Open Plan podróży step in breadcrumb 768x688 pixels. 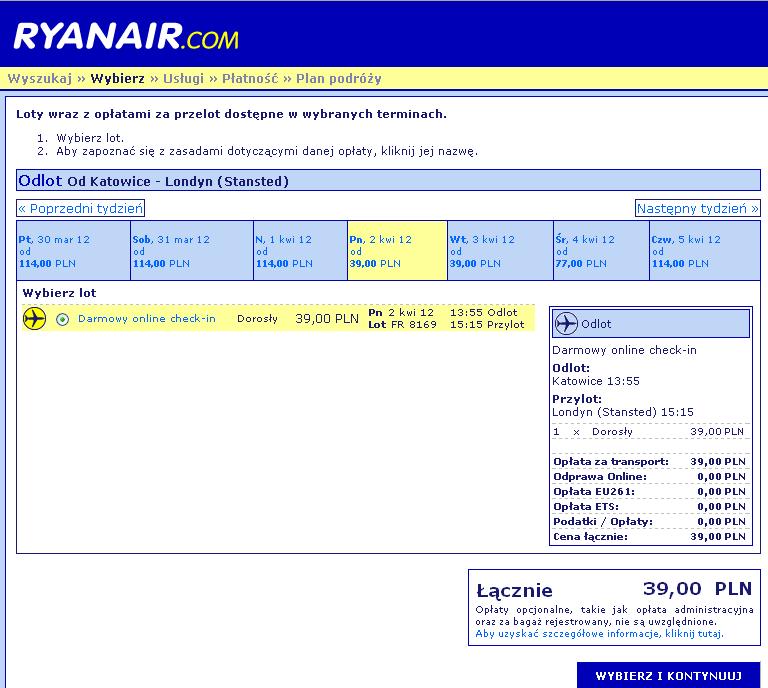pos(338,78)
